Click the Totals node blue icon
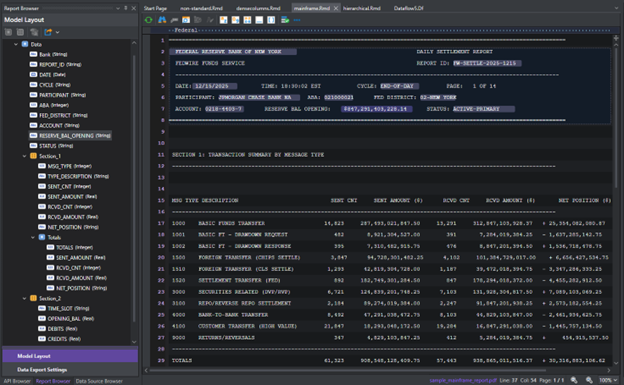The image size is (624, 385). [x=42, y=237]
